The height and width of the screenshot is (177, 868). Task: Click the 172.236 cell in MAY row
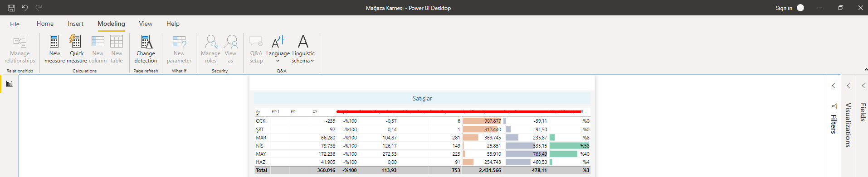327,154
